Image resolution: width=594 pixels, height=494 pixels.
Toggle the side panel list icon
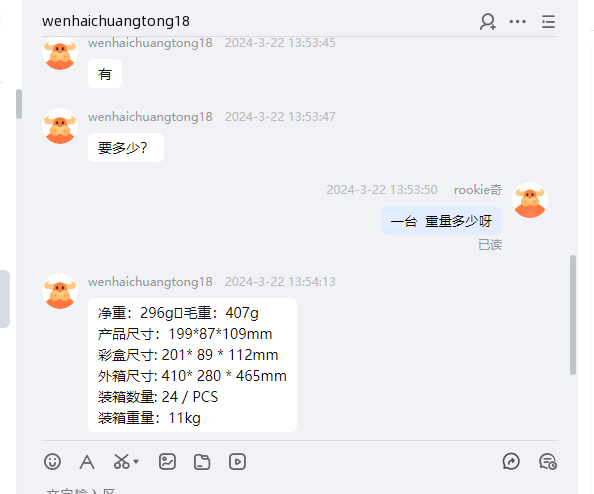point(548,22)
